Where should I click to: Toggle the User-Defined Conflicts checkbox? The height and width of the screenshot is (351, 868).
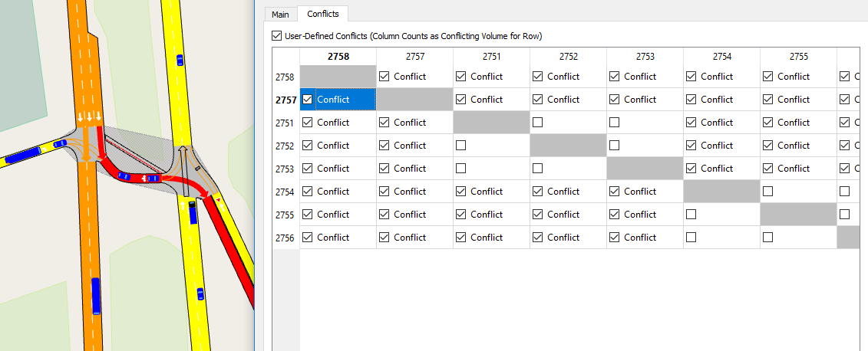[x=277, y=36]
